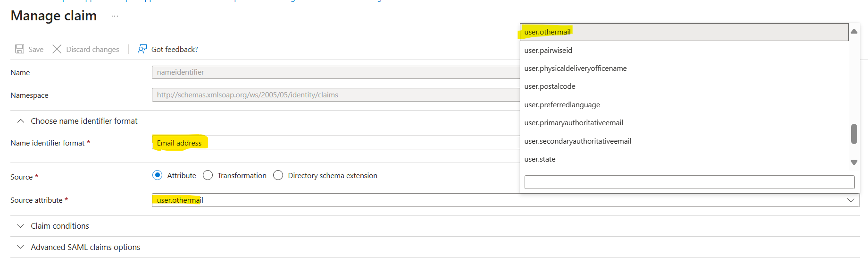Click the Namespace field with schemas URL
The image size is (868, 275).
[x=335, y=95]
